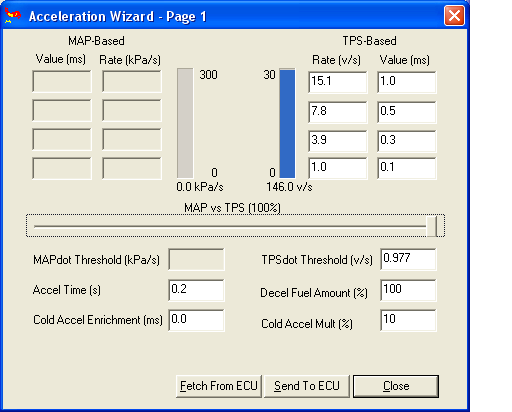Click the TPS Rate field showing 7.8

point(338,112)
